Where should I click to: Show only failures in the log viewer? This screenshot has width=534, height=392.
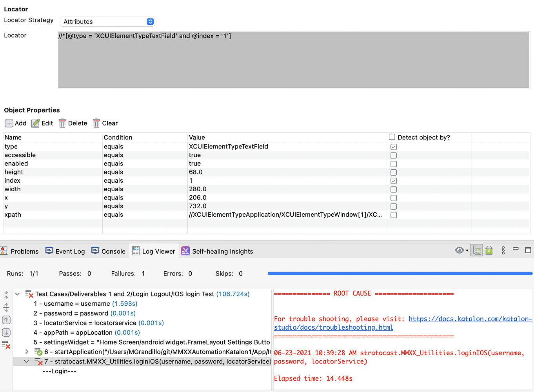click(6, 345)
